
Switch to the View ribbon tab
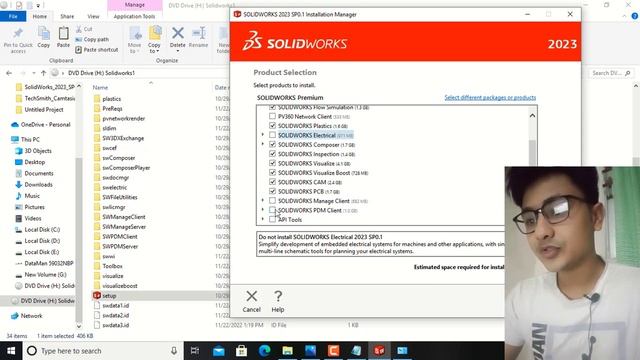coord(93,16)
